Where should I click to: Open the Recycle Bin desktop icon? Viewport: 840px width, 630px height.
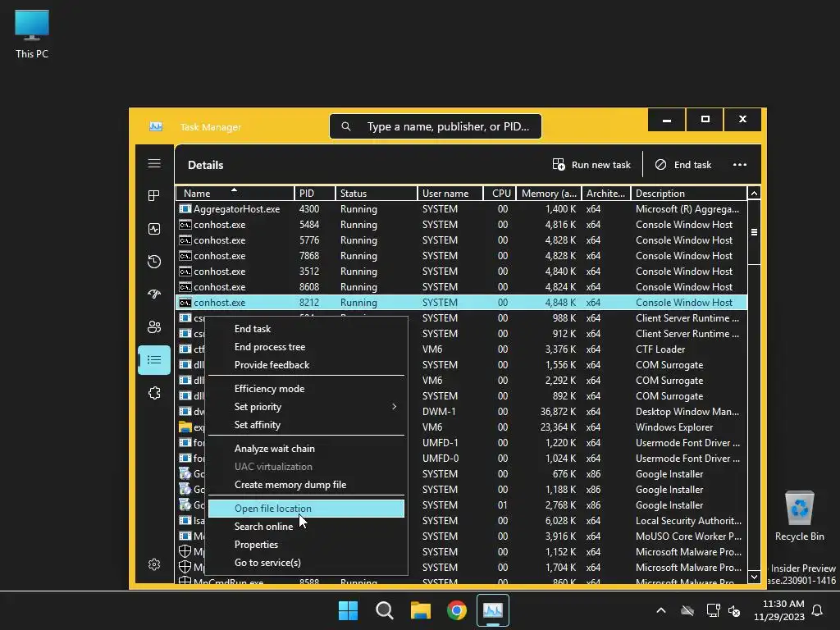pos(799,515)
